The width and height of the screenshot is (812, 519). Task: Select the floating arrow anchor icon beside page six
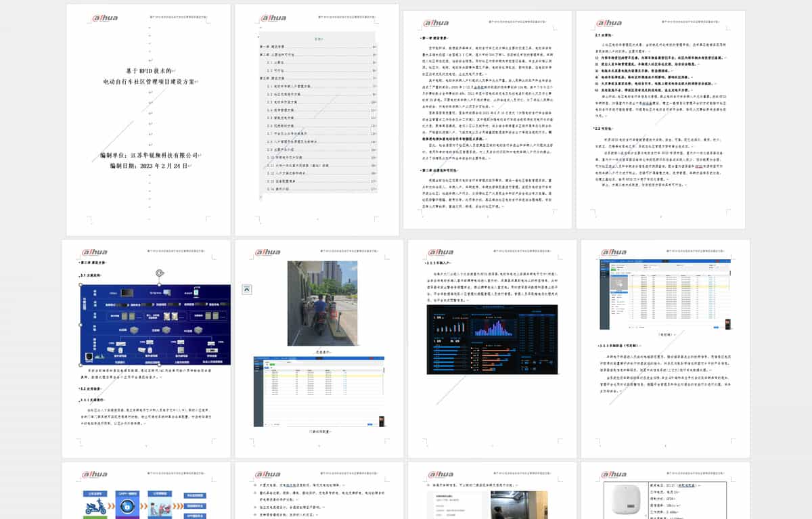(246, 288)
